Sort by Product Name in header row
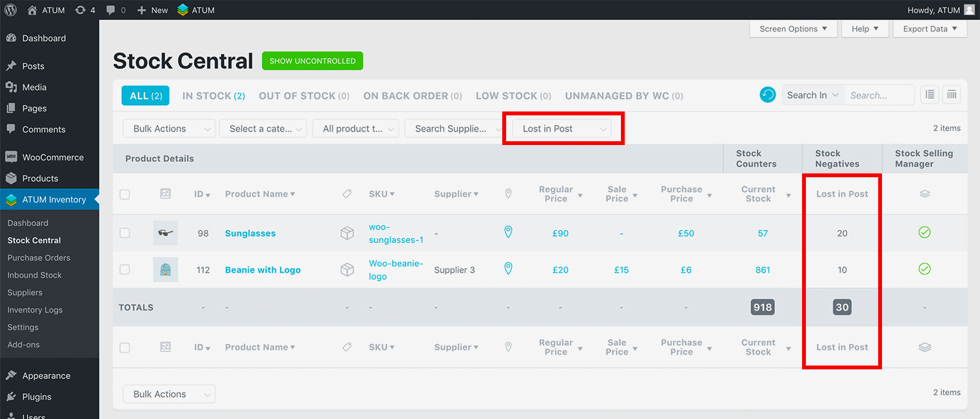980x419 pixels. pyautogui.click(x=260, y=194)
